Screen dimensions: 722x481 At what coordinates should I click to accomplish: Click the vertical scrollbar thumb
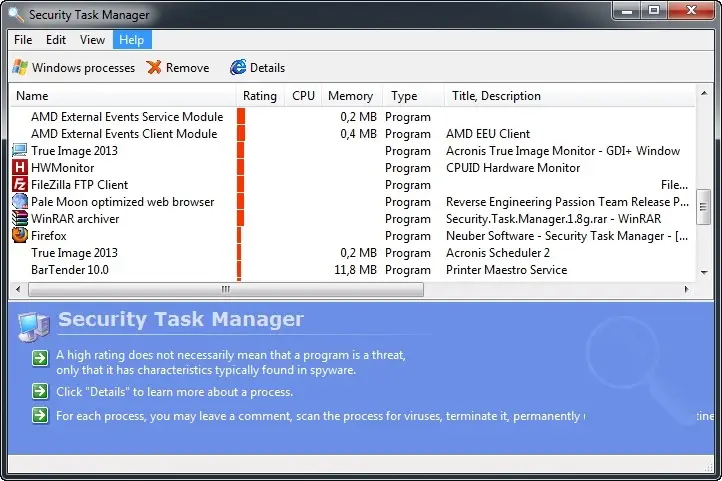(704, 207)
